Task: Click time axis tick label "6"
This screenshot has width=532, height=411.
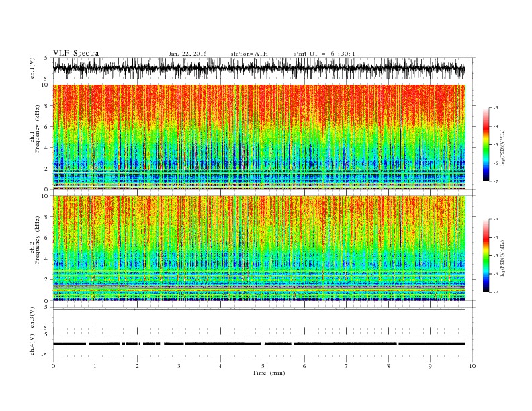Action: click(304, 366)
